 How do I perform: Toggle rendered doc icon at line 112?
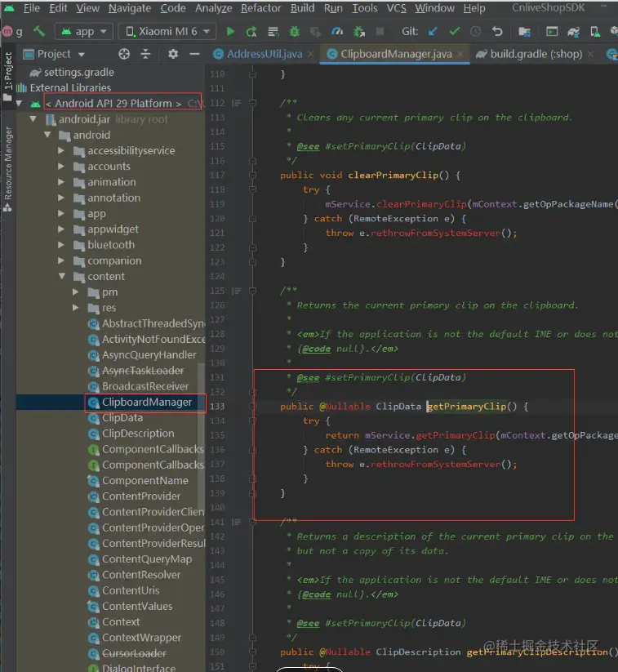(x=236, y=103)
